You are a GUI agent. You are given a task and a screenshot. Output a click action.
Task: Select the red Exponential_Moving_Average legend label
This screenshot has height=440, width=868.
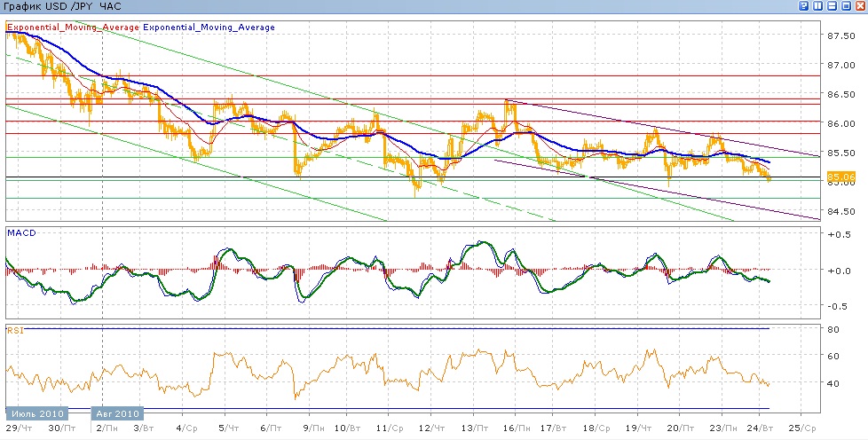pyautogui.click(x=73, y=27)
